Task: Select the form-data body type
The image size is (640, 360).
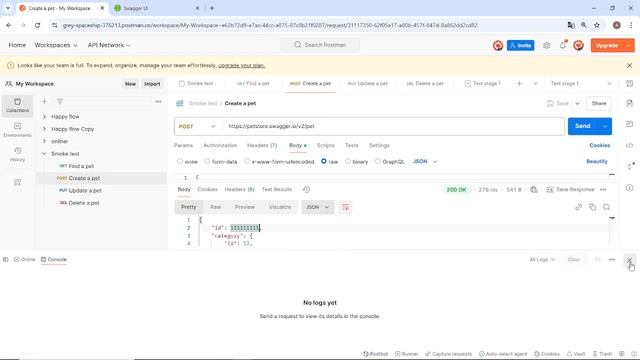Action: [x=207, y=161]
